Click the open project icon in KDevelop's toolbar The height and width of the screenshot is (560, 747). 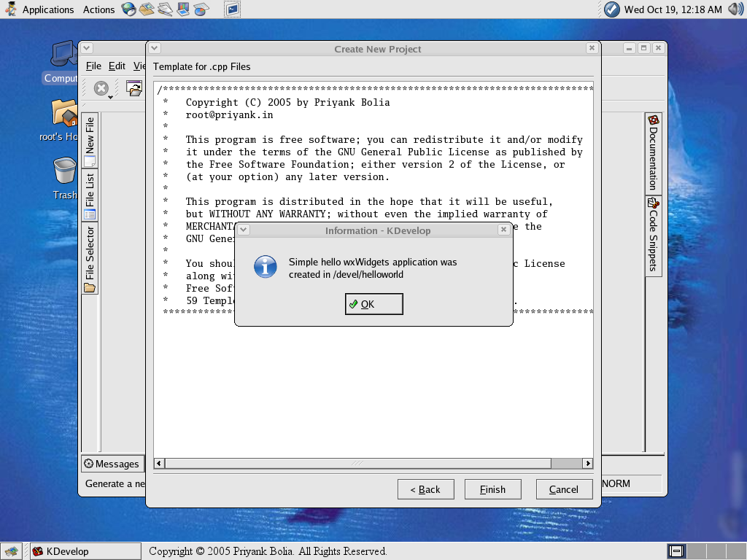pyautogui.click(x=134, y=88)
